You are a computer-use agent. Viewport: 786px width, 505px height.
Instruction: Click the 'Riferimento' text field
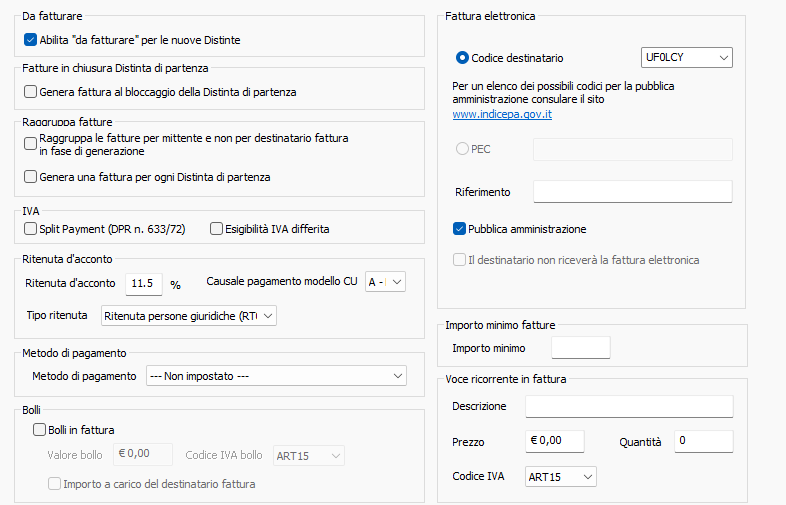(x=632, y=191)
